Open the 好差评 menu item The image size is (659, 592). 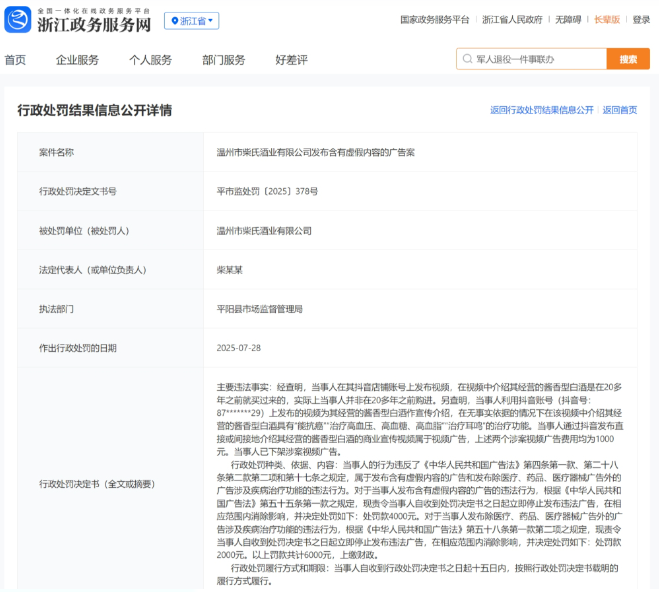[292, 60]
